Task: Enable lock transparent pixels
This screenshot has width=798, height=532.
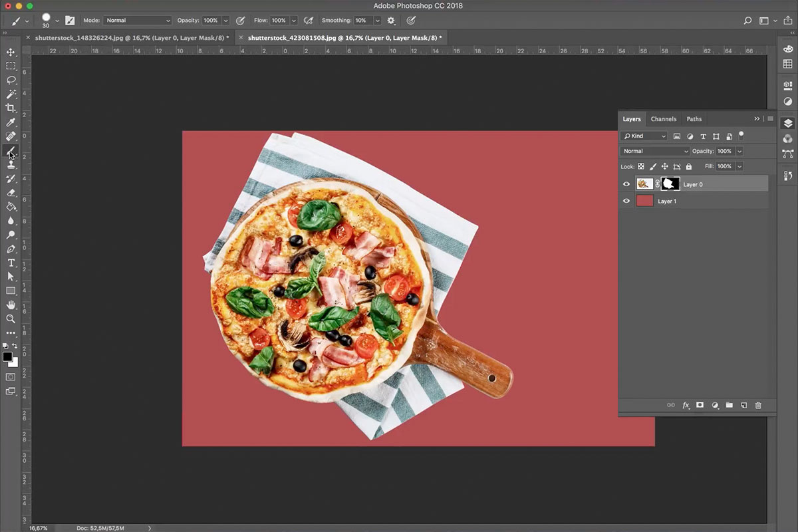Action: (x=640, y=166)
